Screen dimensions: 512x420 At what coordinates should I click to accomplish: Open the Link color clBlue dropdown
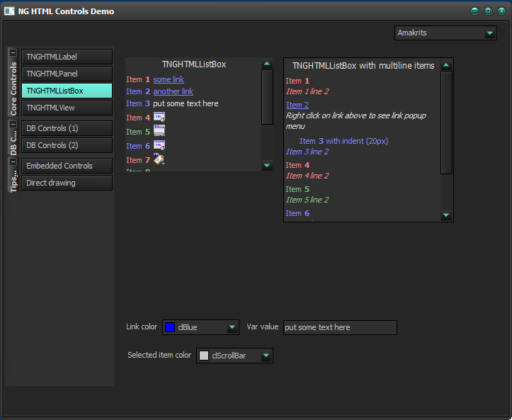[232, 327]
